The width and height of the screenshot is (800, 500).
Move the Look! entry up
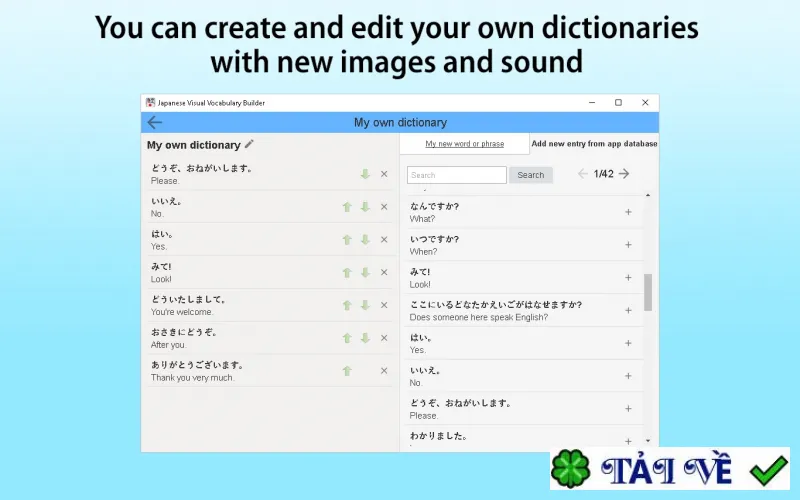tap(347, 272)
